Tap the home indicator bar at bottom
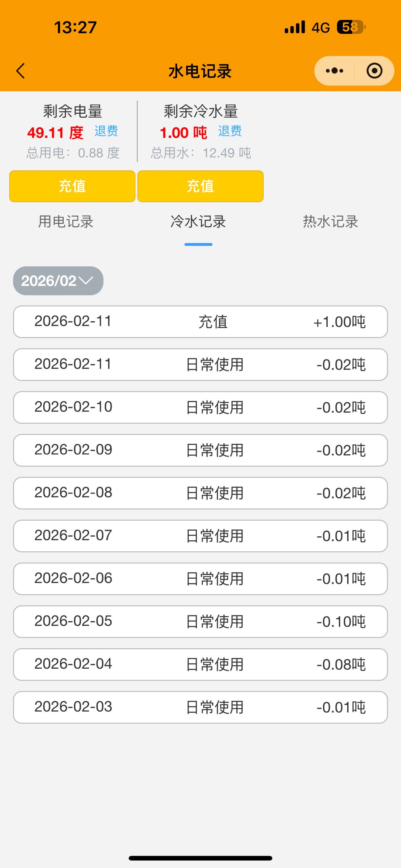 coord(200,858)
